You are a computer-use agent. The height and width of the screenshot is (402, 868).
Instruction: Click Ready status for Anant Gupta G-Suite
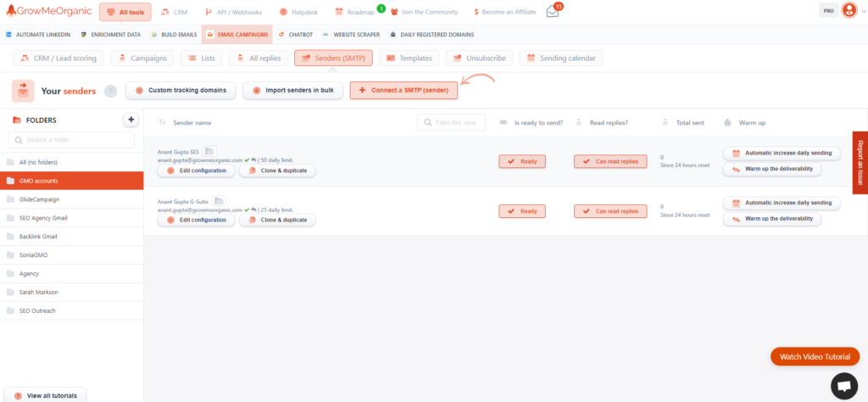[x=522, y=211]
